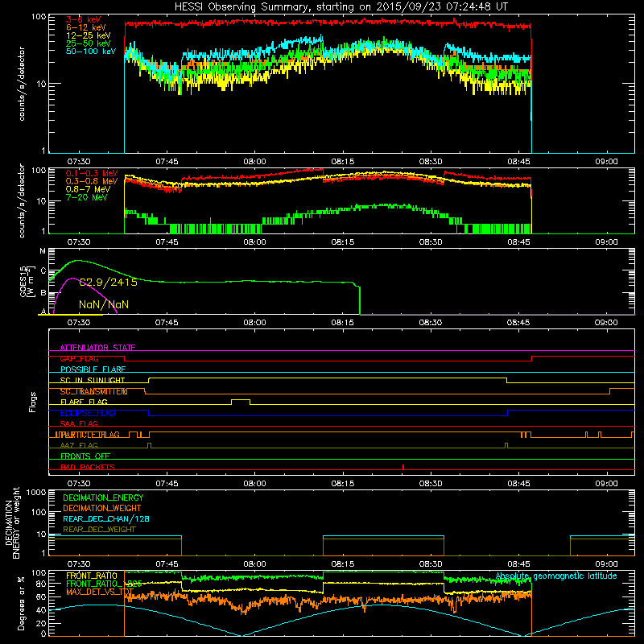
Task: Click the 'Degrees or %' axis label
Action: pos(21,603)
